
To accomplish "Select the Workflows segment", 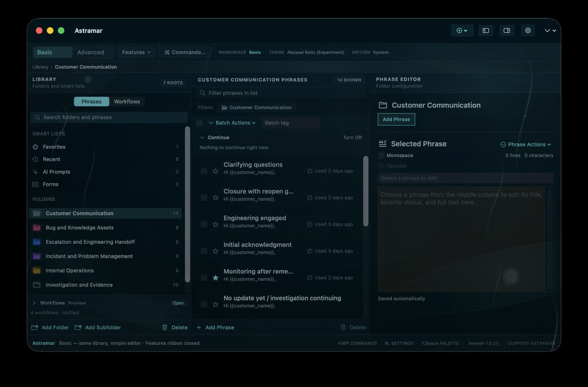I will click(x=127, y=102).
